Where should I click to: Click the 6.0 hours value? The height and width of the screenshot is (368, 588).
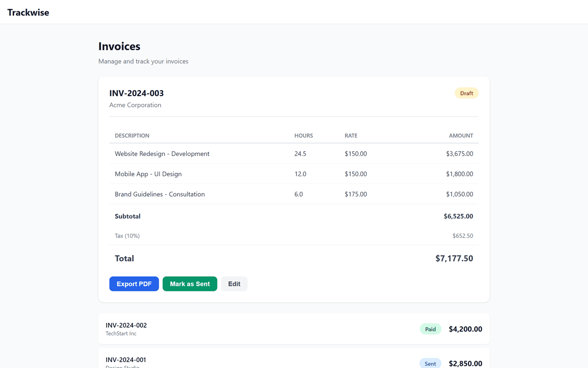pos(299,194)
